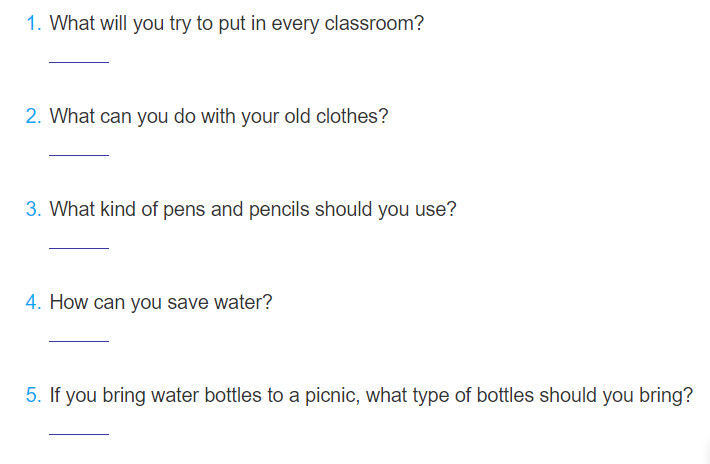This screenshot has width=710, height=464.
Task: Click the answer blank under question 3
Action: [x=79, y=244]
